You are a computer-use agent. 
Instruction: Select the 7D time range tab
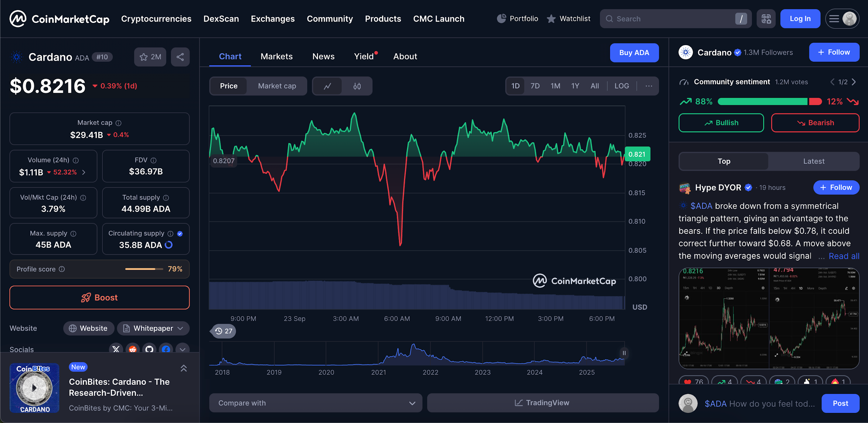(535, 86)
